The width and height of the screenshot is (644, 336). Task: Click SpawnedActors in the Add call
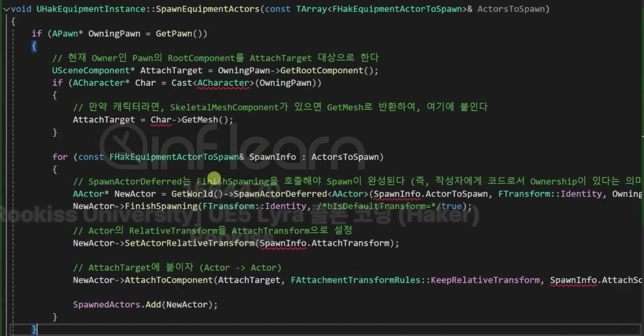(x=106, y=305)
